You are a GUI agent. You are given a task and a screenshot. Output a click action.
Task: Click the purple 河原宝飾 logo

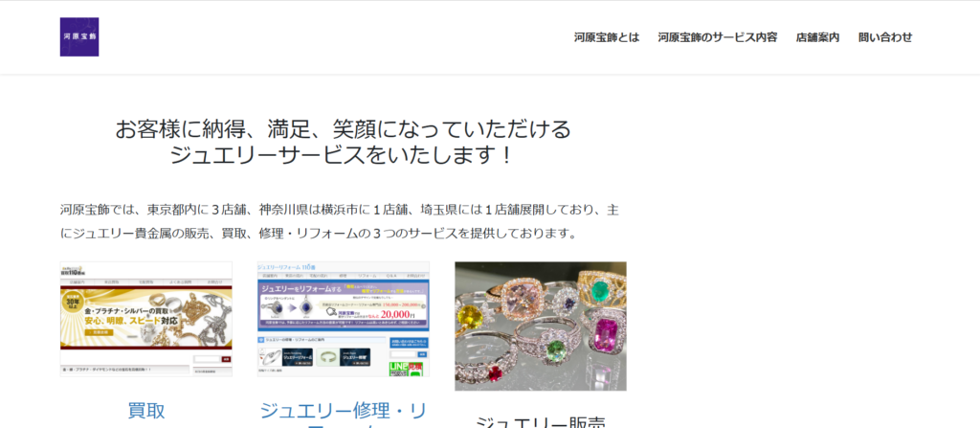point(79,37)
